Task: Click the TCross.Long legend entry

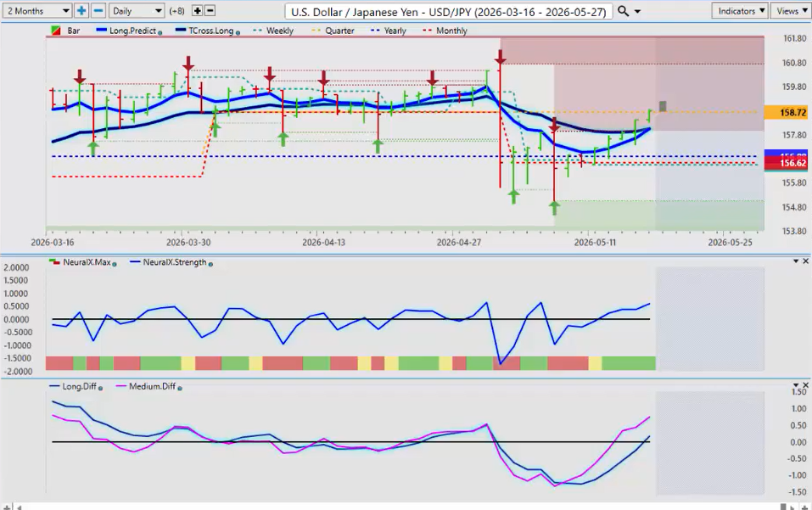Action: 210,31
